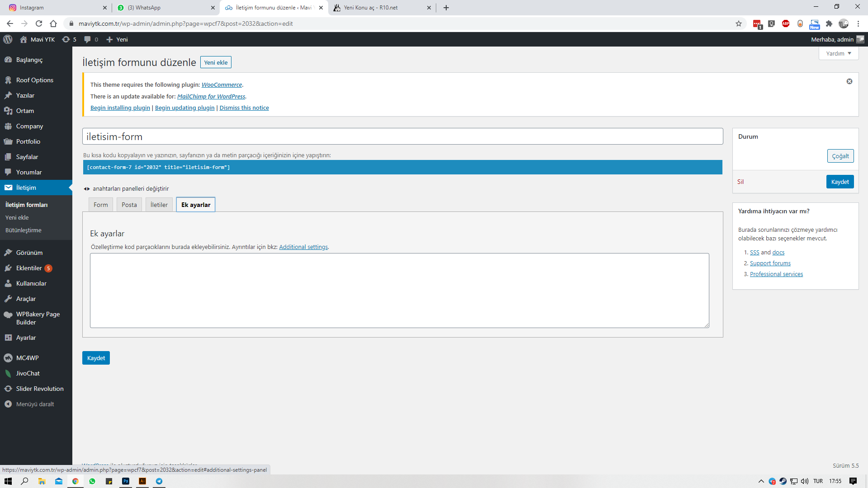Click the İletişim envelope icon in sidebar
Screen dimensions: 868x488
pos(8,188)
